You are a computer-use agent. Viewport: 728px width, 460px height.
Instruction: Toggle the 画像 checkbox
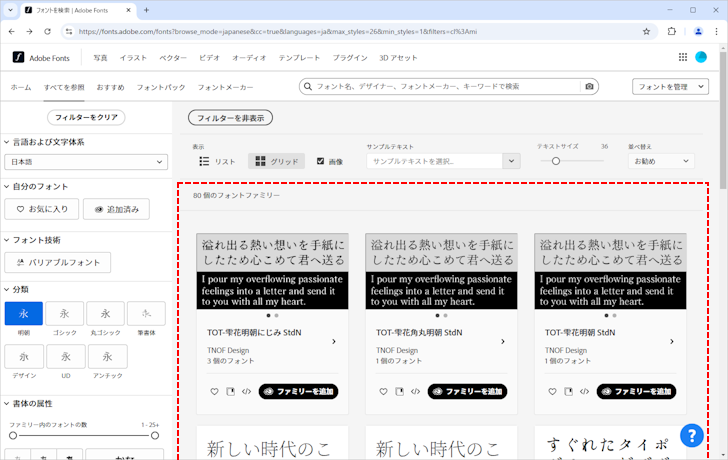(x=320, y=161)
